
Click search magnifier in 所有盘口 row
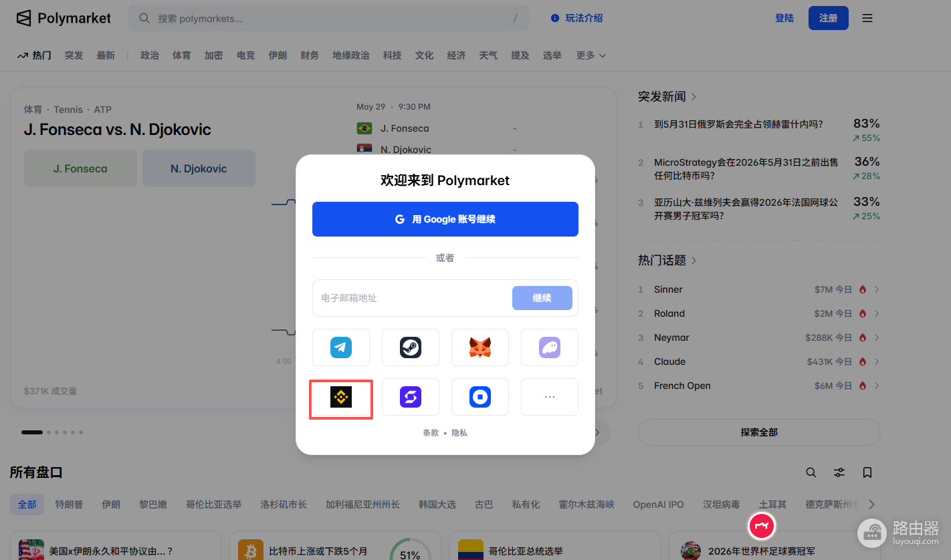point(811,472)
